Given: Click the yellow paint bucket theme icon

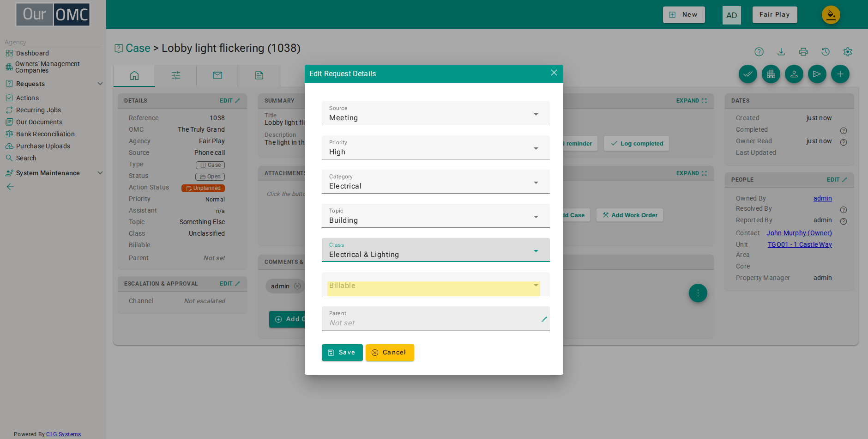Looking at the screenshot, I should 831,15.
